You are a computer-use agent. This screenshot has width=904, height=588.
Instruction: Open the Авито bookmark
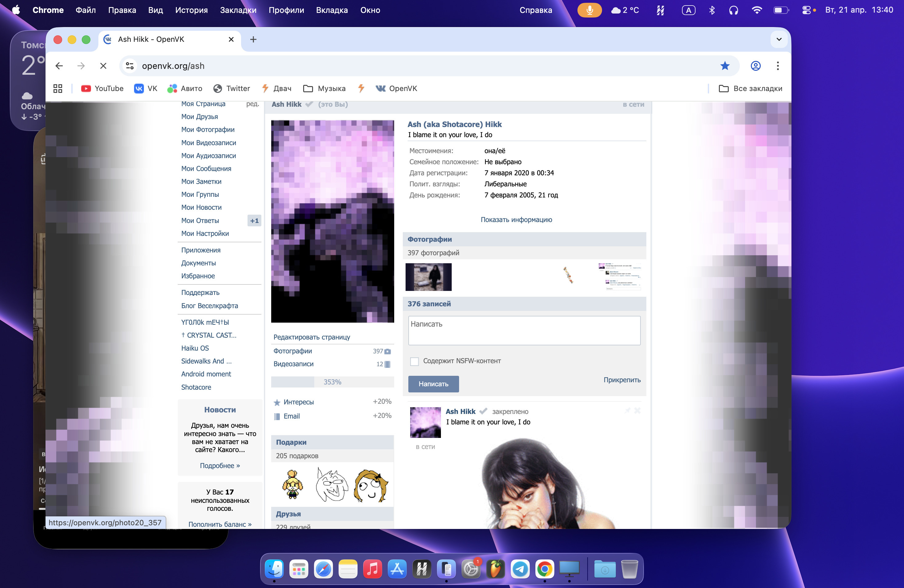coord(185,89)
